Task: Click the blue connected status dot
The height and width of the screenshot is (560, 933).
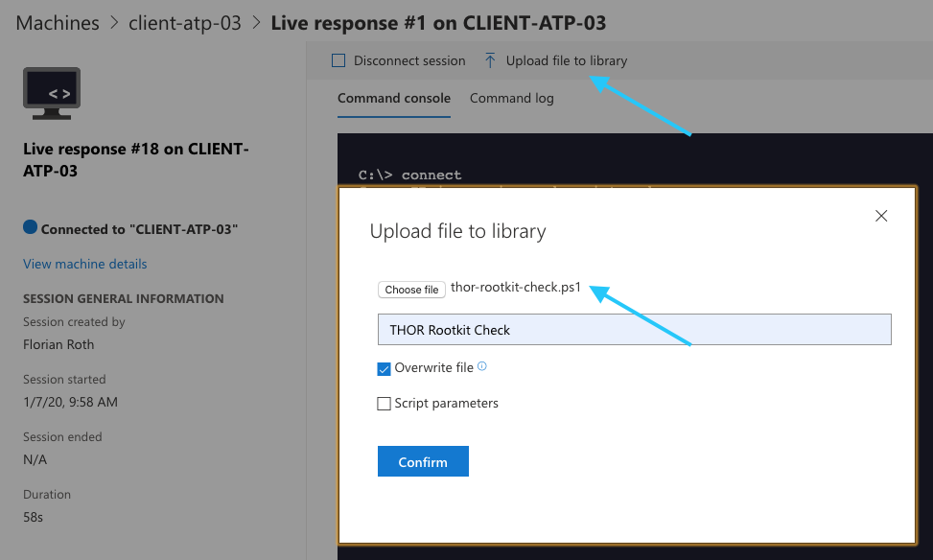Action: (30, 228)
